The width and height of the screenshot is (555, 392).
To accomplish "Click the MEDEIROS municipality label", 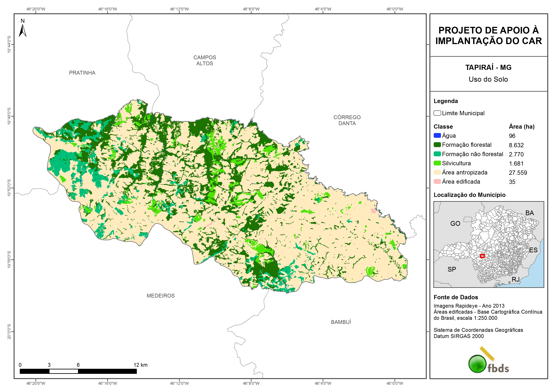I will 161,296.
